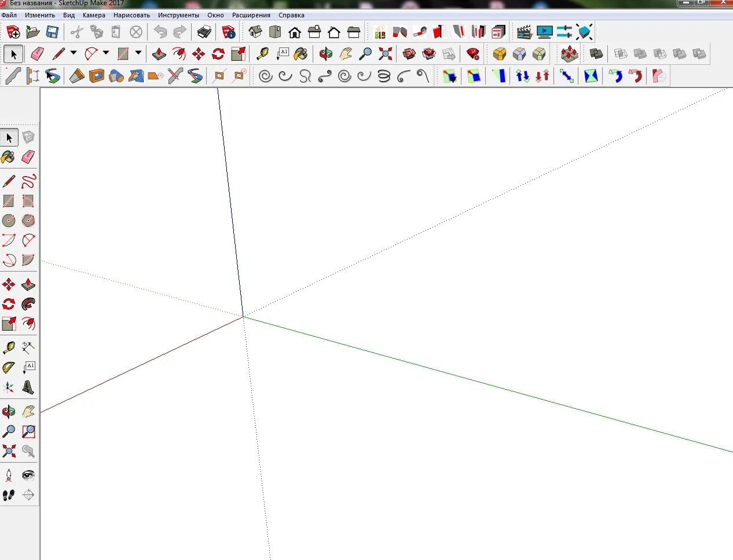Image resolution: width=733 pixels, height=560 pixels.
Task: Select the Walk footprints tool
Action: 9,495
